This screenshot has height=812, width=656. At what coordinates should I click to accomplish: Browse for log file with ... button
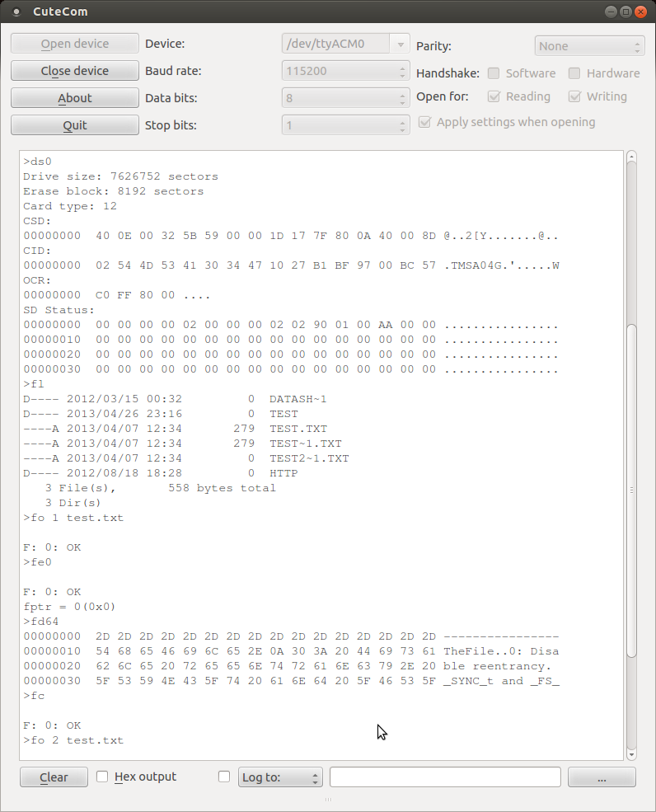pyautogui.click(x=602, y=777)
